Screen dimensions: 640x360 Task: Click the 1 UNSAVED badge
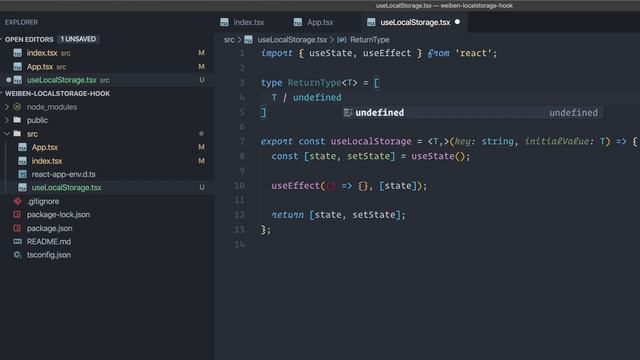pos(78,39)
